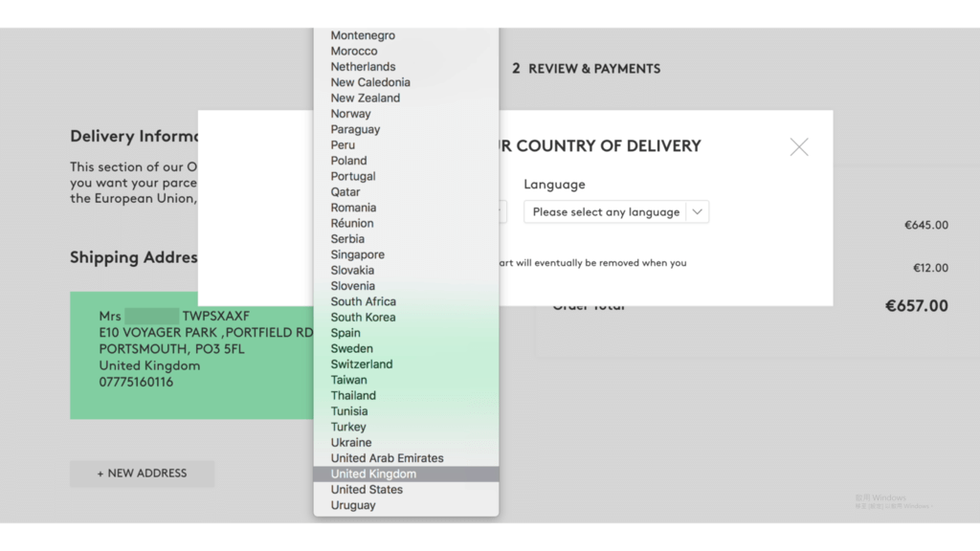Select South Korea from the country list

[x=406, y=317]
